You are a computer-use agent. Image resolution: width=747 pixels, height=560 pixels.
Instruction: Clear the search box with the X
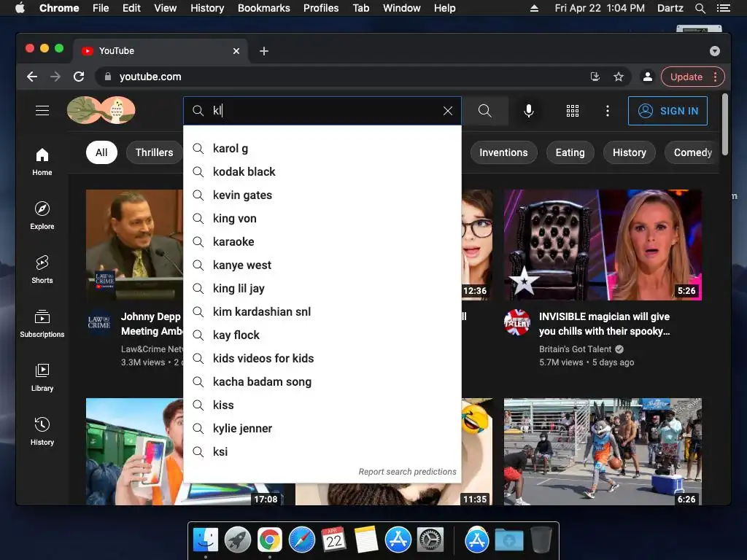448,111
